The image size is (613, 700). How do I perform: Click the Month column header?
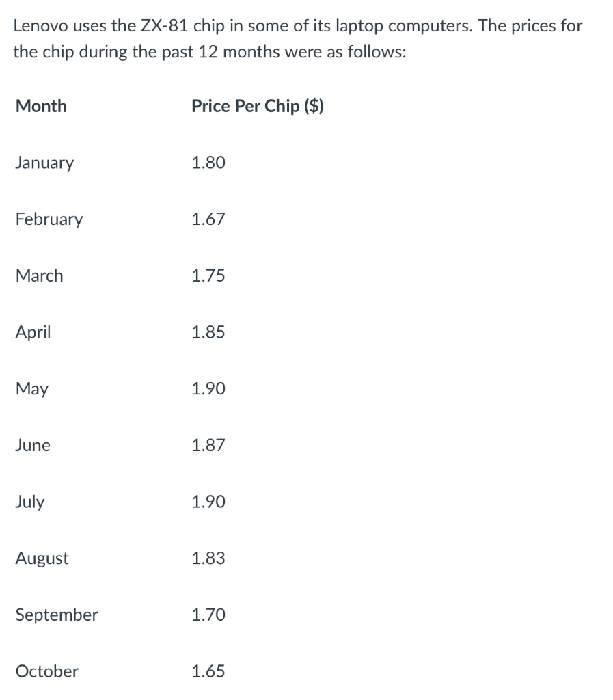[41, 106]
